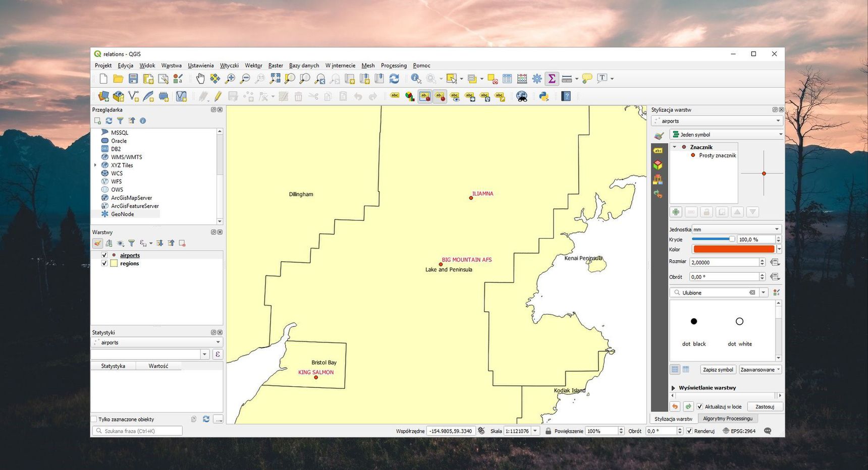The width and height of the screenshot is (868, 470).
Task: Open the Zaawansowane dropdown button
Action: pyautogui.click(x=760, y=370)
